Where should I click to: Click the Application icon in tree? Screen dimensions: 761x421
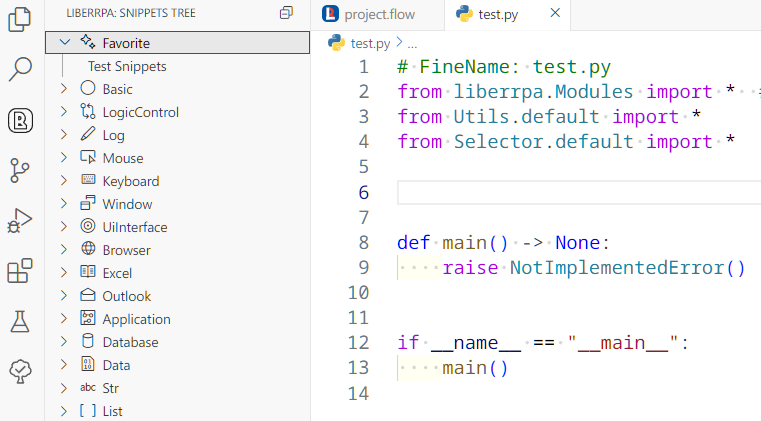[88, 318]
